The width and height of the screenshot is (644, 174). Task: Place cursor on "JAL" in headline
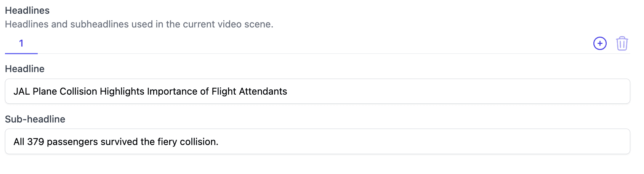click(22, 92)
